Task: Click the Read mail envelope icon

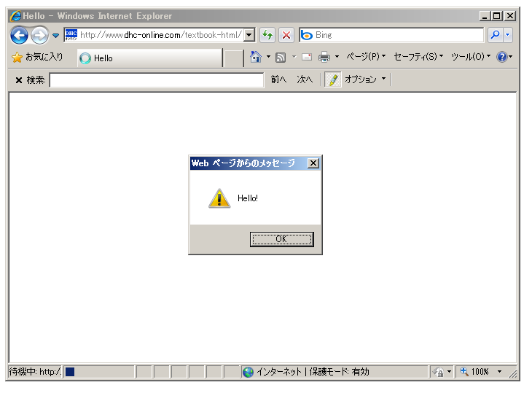Action: pyautogui.click(x=307, y=57)
